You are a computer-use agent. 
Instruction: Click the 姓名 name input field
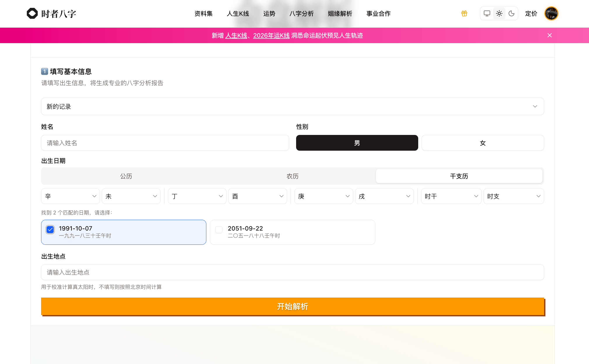pyautogui.click(x=165, y=143)
